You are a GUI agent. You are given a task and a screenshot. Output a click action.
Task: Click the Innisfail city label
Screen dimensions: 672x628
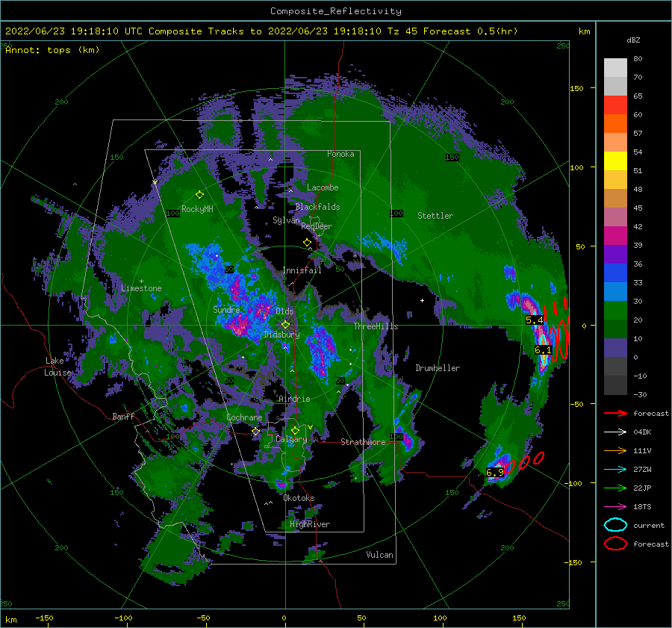(302, 270)
